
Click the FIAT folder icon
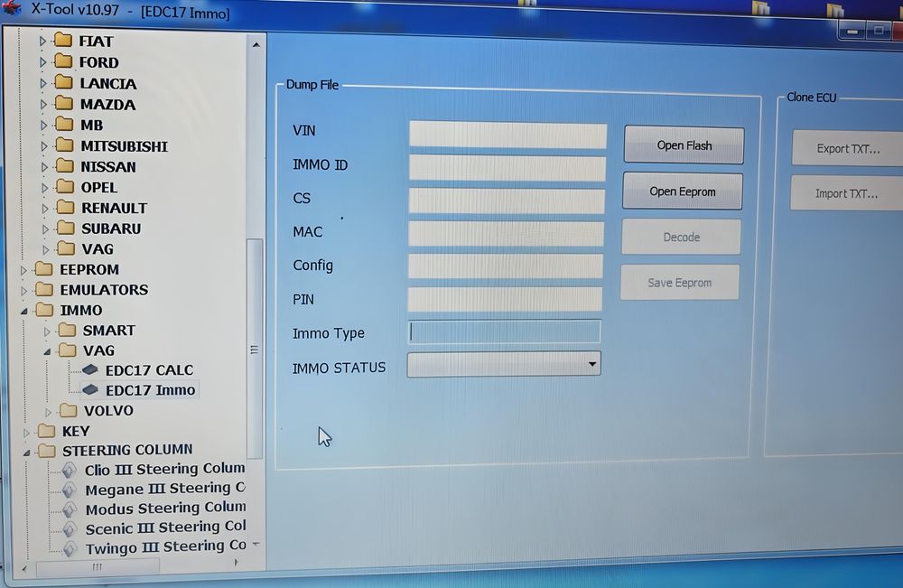pyautogui.click(x=63, y=41)
